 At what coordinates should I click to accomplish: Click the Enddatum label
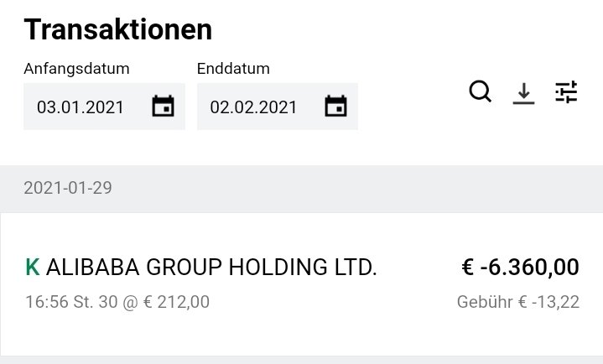(233, 69)
